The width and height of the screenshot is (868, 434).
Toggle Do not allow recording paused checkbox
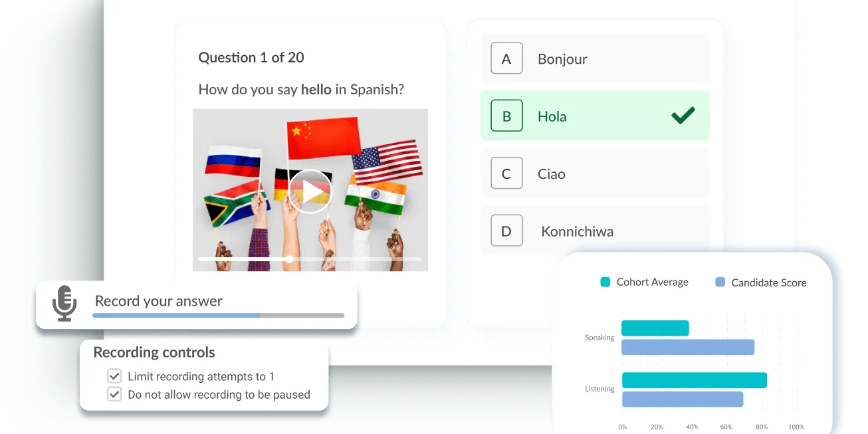114,394
